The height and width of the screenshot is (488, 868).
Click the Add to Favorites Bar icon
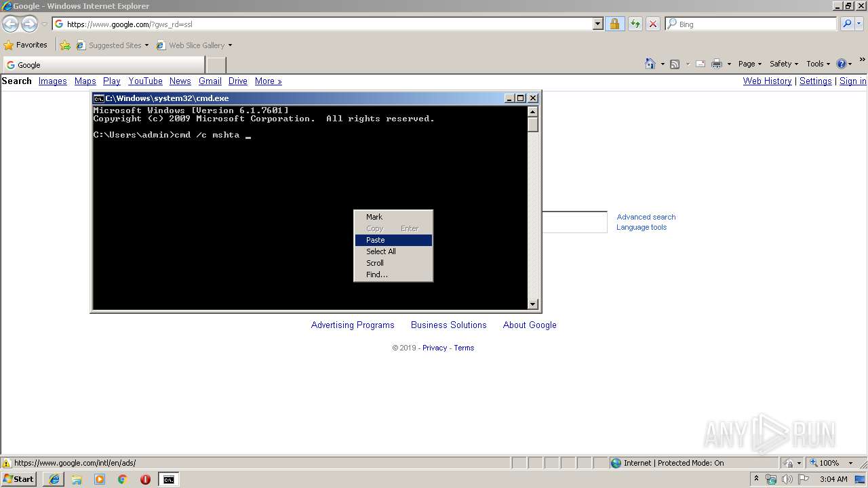pos(65,45)
